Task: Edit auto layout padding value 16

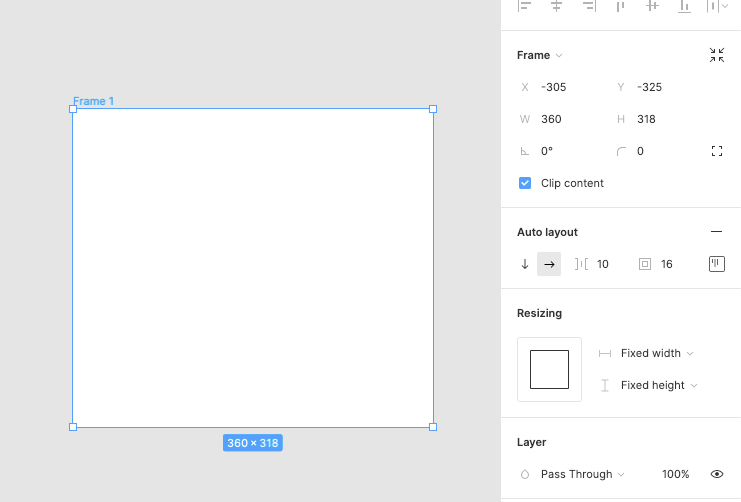Action: tap(667, 264)
